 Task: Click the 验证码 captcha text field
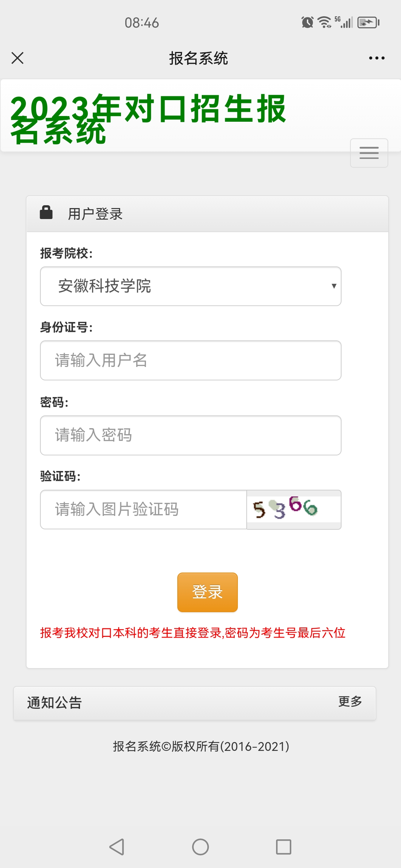coord(143,510)
